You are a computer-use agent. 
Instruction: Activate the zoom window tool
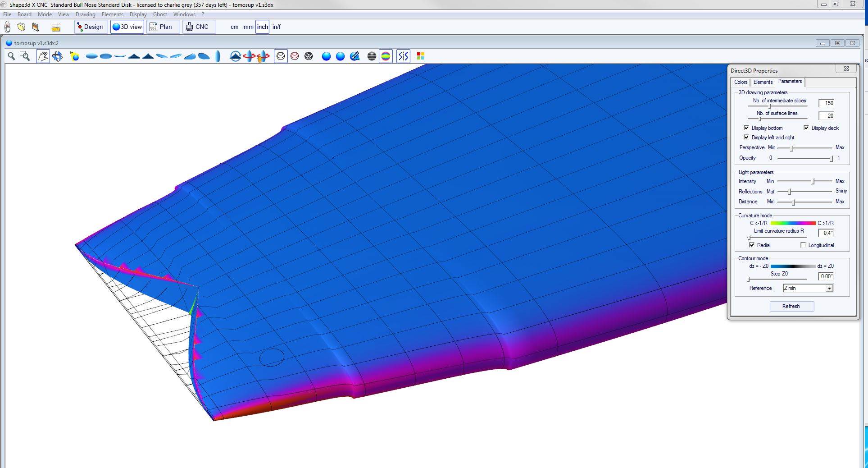(25, 56)
